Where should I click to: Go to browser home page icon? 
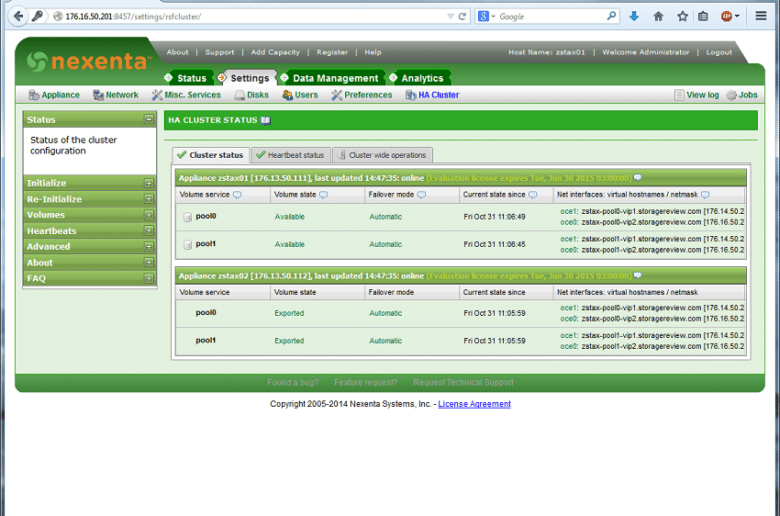point(658,16)
